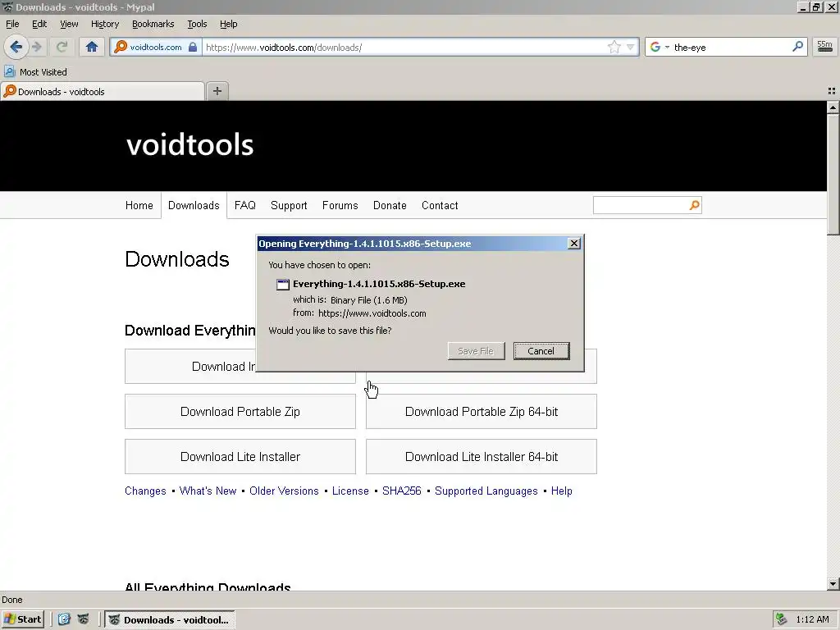Image resolution: width=840 pixels, height=630 pixels.
Task: Open the SHA256 link
Action: pyautogui.click(x=402, y=491)
